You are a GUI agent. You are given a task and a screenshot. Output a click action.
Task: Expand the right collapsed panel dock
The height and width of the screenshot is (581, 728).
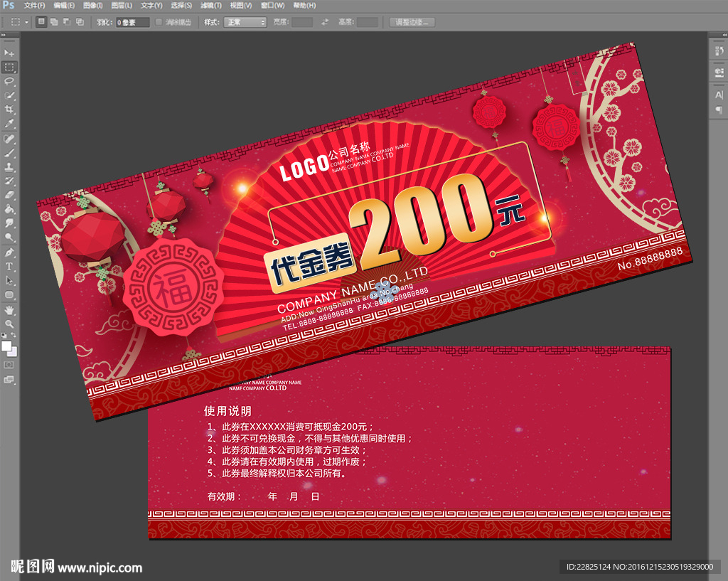724,35
